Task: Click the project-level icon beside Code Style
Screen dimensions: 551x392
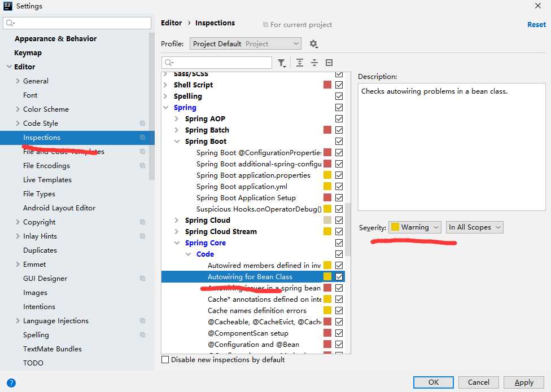Action: 142,123
